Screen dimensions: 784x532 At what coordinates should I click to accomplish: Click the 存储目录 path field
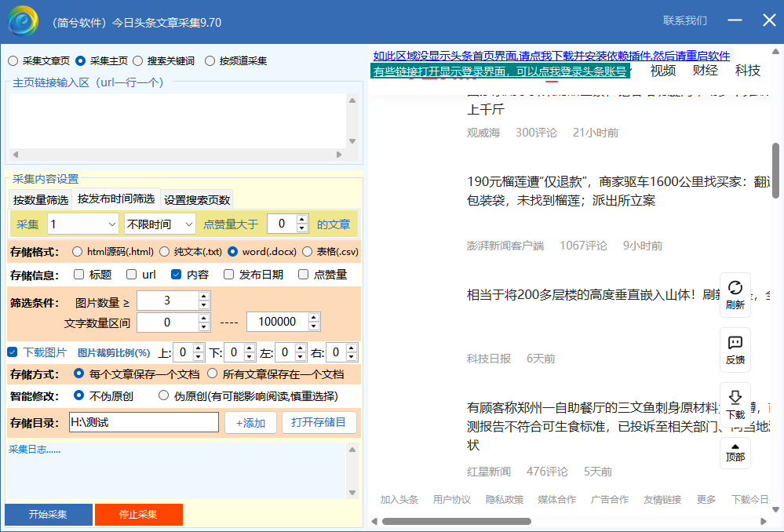click(144, 422)
